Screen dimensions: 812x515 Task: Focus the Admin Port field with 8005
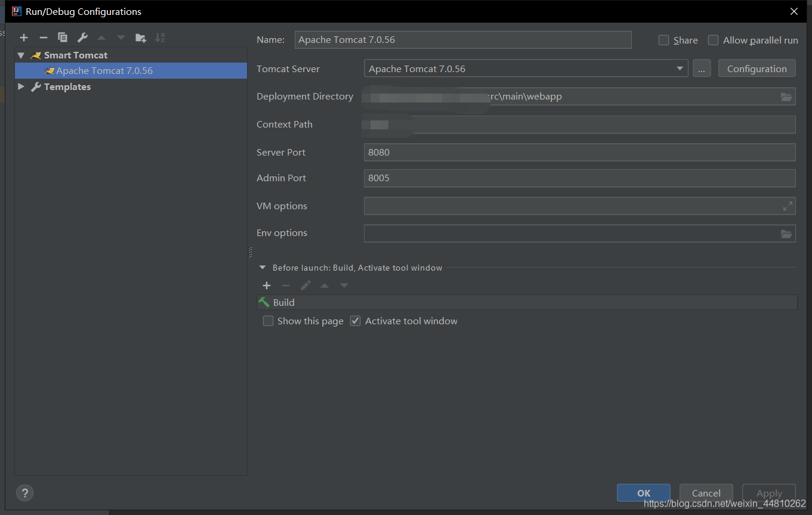pyautogui.click(x=579, y=178)
